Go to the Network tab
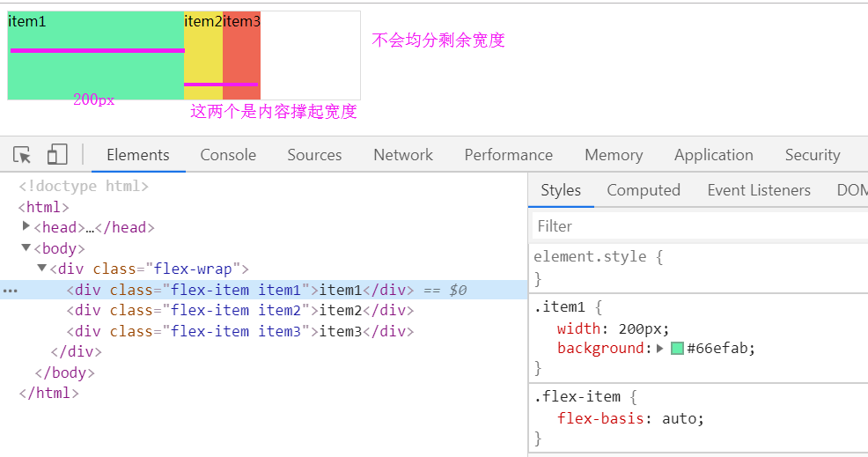The width and height of the screenshot is (868, 457). coord(403,155)
